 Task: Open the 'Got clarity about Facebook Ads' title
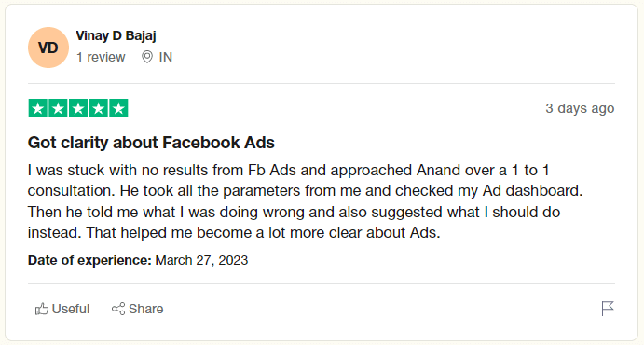tap(151, 143)
